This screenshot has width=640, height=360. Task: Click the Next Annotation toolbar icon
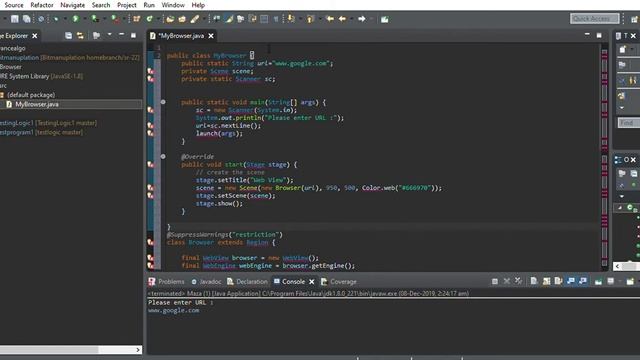click(x=291, y=19)
